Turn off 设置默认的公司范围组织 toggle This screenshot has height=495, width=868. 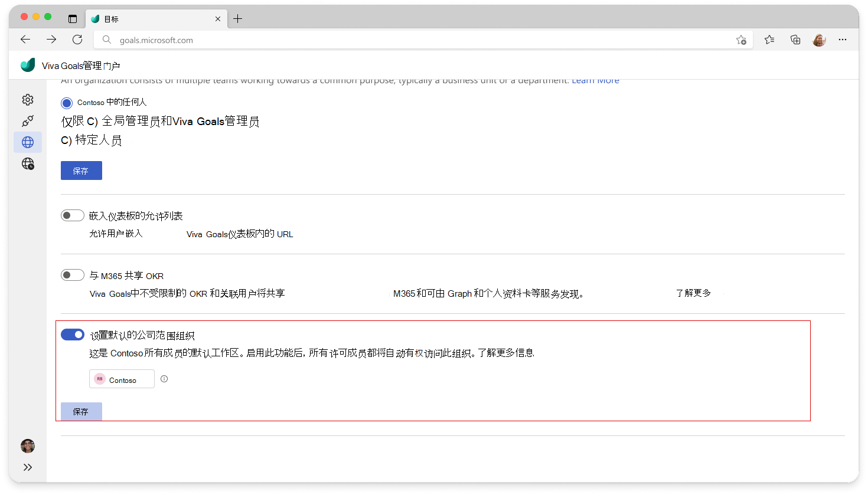pos(73,335)
